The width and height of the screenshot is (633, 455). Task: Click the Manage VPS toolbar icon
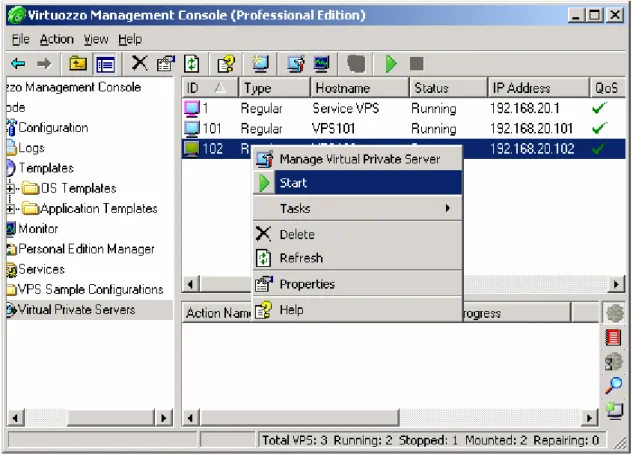tap(296, 64)
